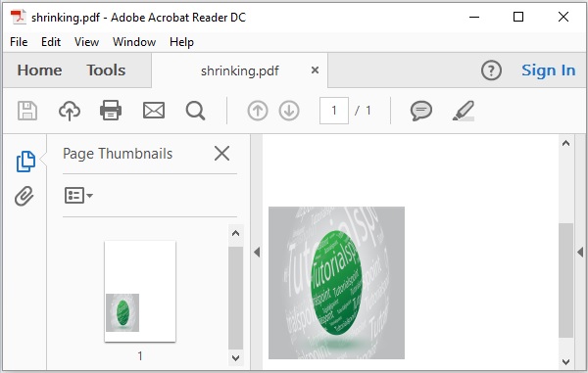The image size is (588, 373).
Task: Toggle the Page Thumbnails sidebar icon
Action: pos(25,162)
